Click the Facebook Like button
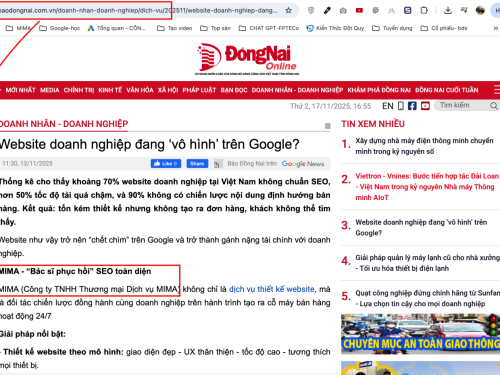500x375 pixels. pos(166,164)
